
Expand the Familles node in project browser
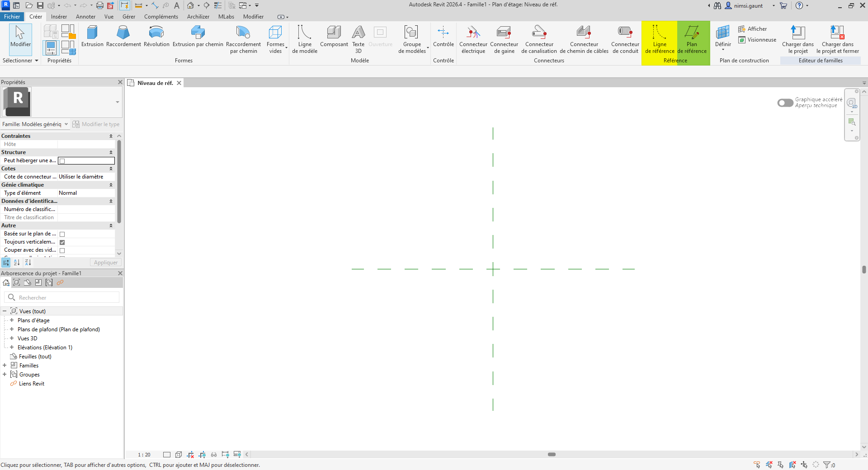[x=5, y=366]
